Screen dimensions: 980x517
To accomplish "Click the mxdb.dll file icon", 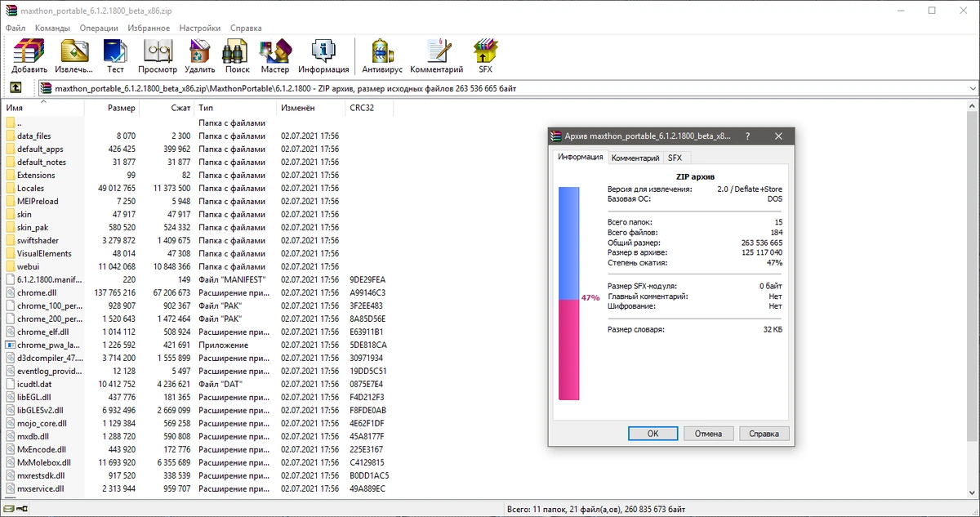I will coord(11,436).
